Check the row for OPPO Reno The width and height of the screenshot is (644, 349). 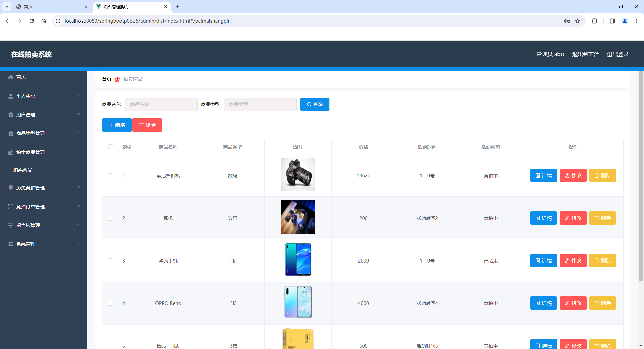[x=110, y=303]
